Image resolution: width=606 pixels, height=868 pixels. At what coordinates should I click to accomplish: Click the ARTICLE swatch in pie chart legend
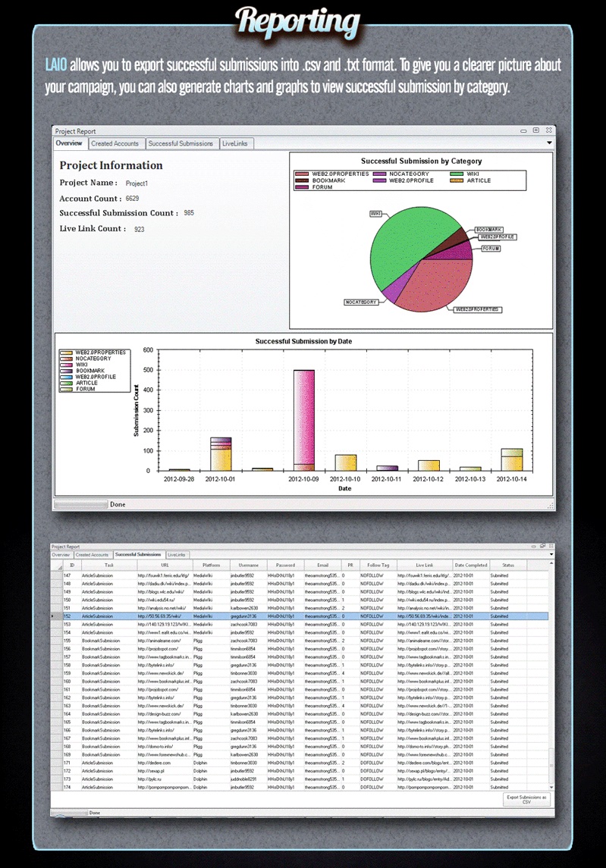coord(457,180)
